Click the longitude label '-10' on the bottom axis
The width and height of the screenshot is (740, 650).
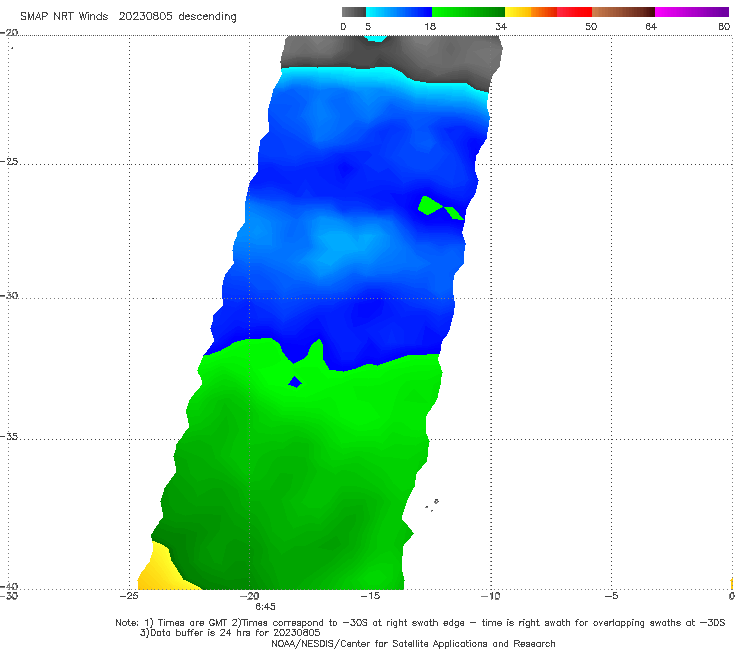click(490, 596)
